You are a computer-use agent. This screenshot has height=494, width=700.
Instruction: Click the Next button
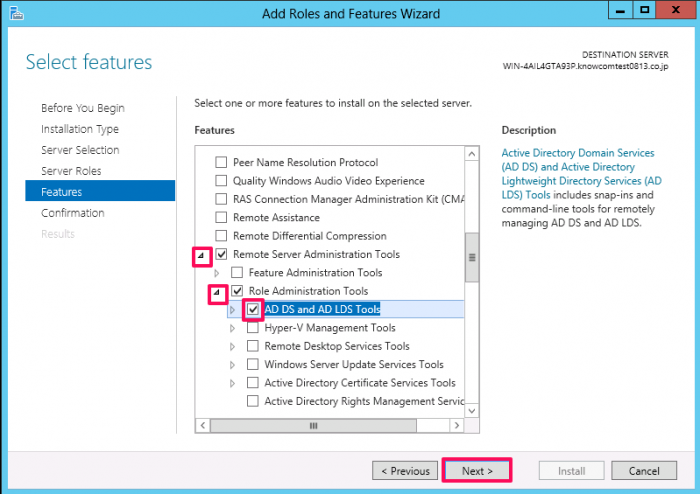pos(477,470)
